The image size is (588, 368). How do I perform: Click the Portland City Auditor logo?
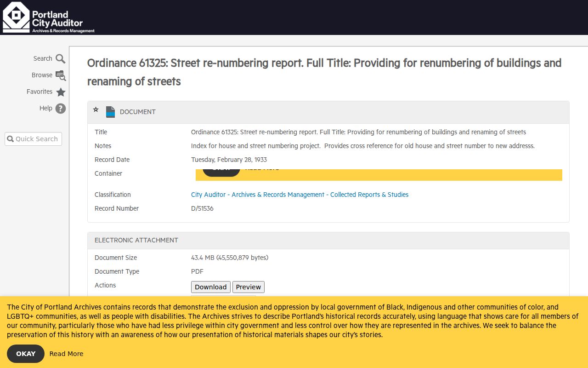(49, 17)
